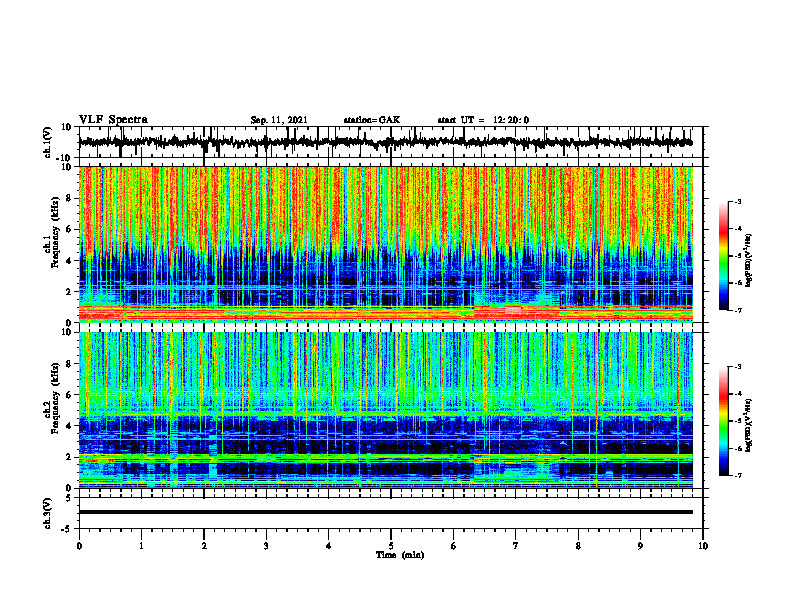Click the "2" kHz tick on ch.2 frequency axis
The image size is (792, 612).
tap(70, 457)
